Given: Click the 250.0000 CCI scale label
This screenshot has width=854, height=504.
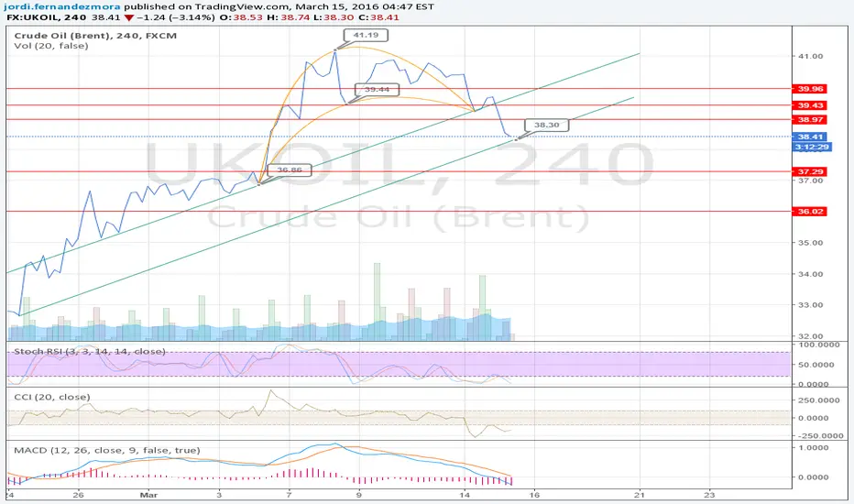Looking at the screenshot, I should [x=821, y=400].
